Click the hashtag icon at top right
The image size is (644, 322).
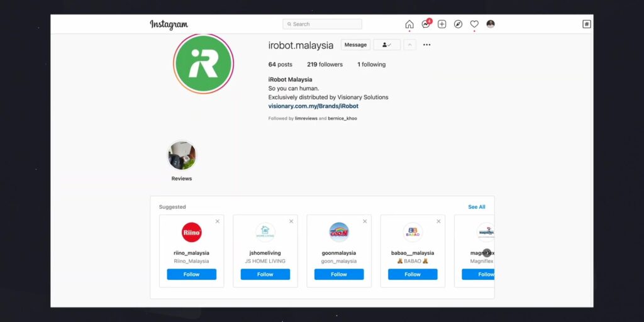[x=587, y=25]
